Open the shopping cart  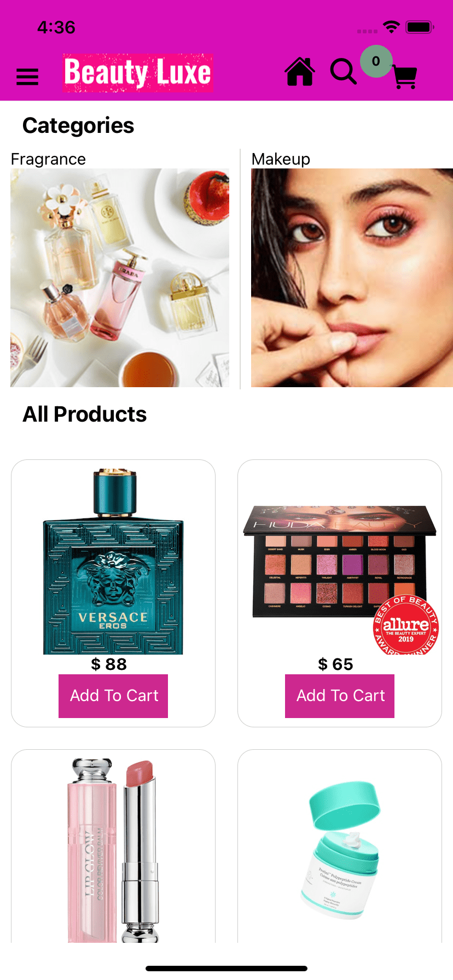[x=405, y=77]
